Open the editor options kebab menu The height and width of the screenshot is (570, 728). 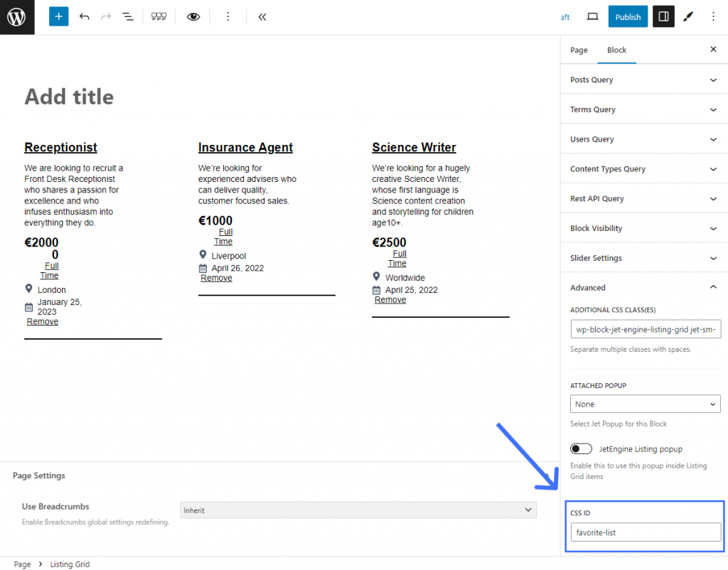point(713,16)
